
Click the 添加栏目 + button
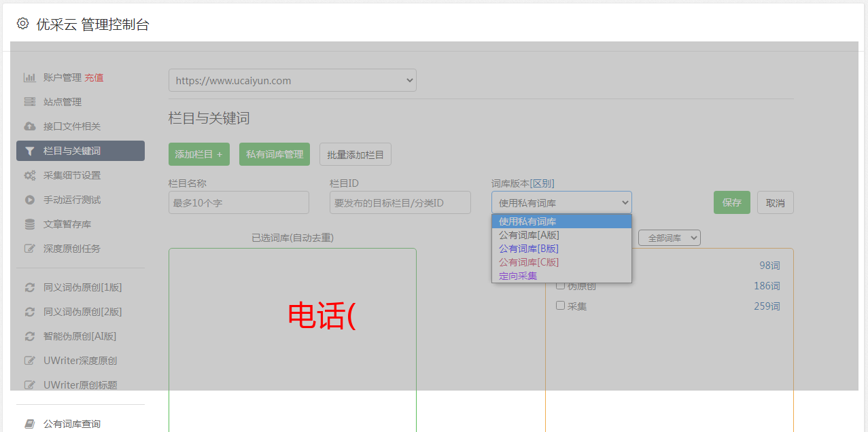[199, 154]
